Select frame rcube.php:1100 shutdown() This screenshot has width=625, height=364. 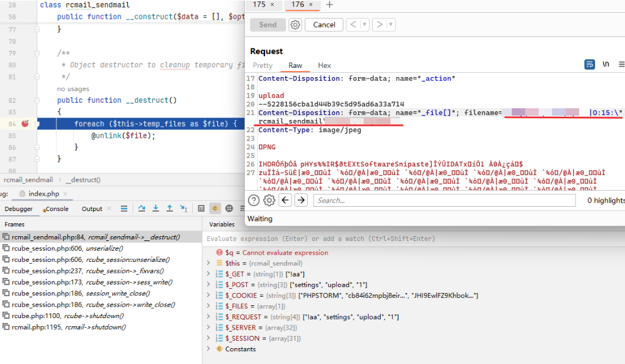click(x=101, y=316)
